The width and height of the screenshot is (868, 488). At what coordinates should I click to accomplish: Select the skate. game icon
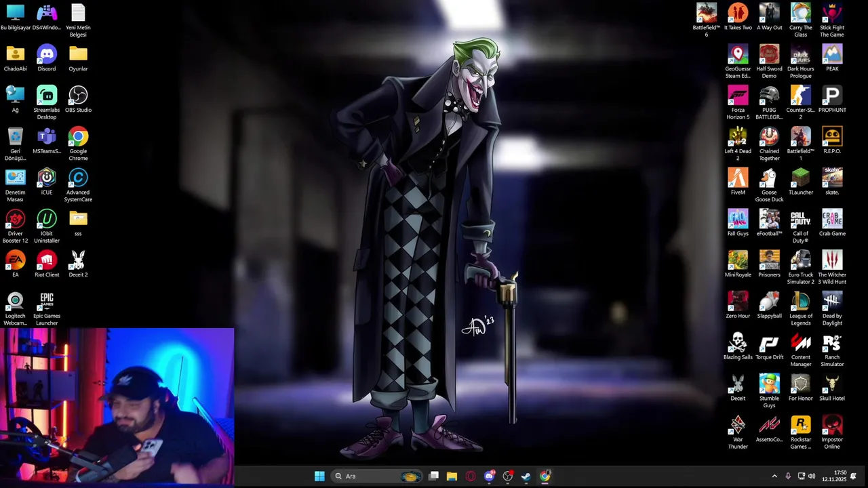point(832,178)
